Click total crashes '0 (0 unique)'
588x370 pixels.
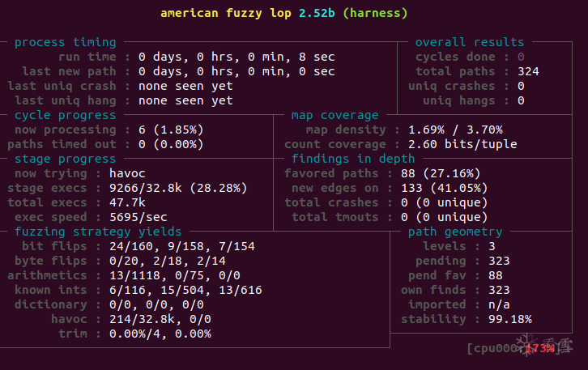click(x=445, y=202)
